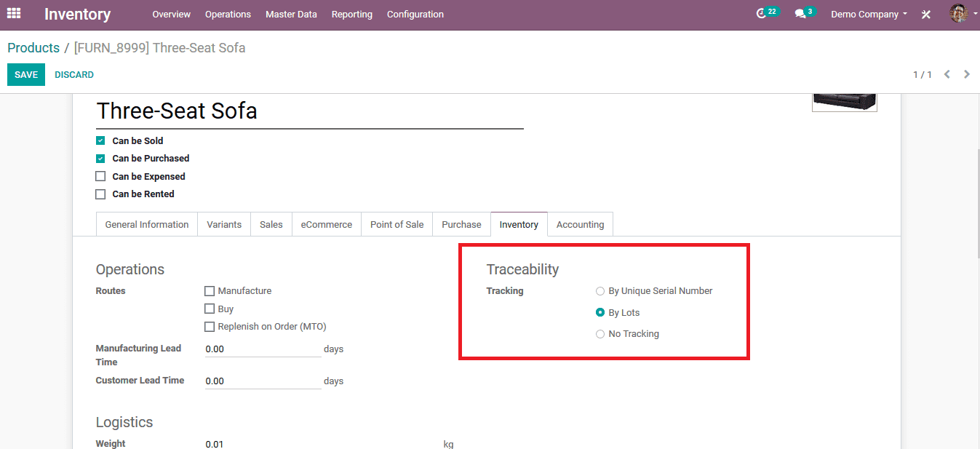
Task: Go back to Products breadcrumb
Action: pyautogui.click(x=33, y=48)
